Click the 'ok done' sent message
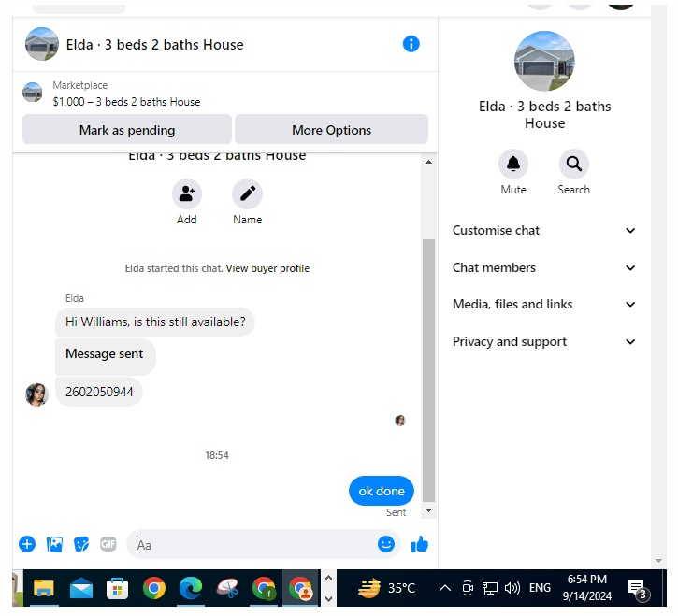This screenshot has height=616, width=678. click(382, 491)
